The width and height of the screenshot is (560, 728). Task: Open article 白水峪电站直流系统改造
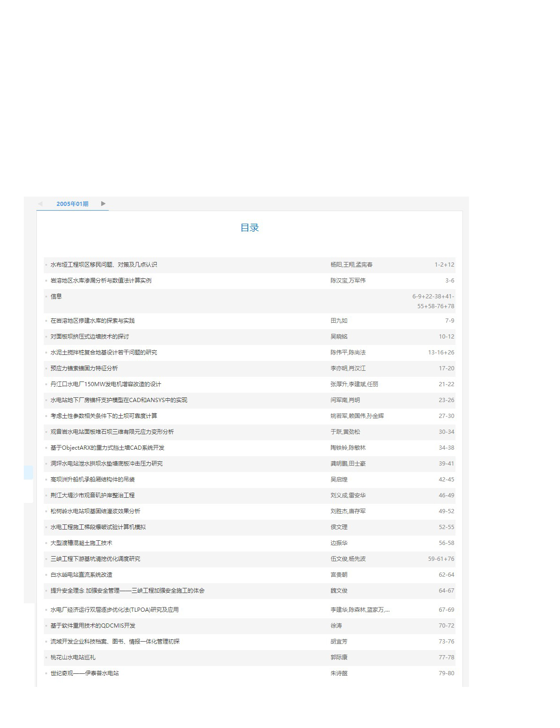click(x=81, y=575)
